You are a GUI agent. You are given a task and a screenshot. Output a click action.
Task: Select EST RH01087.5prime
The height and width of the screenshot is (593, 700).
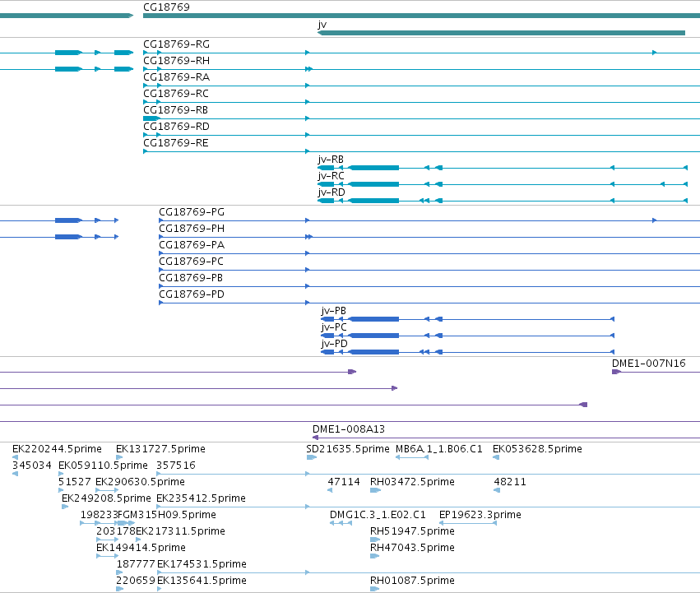pos(412,581)
